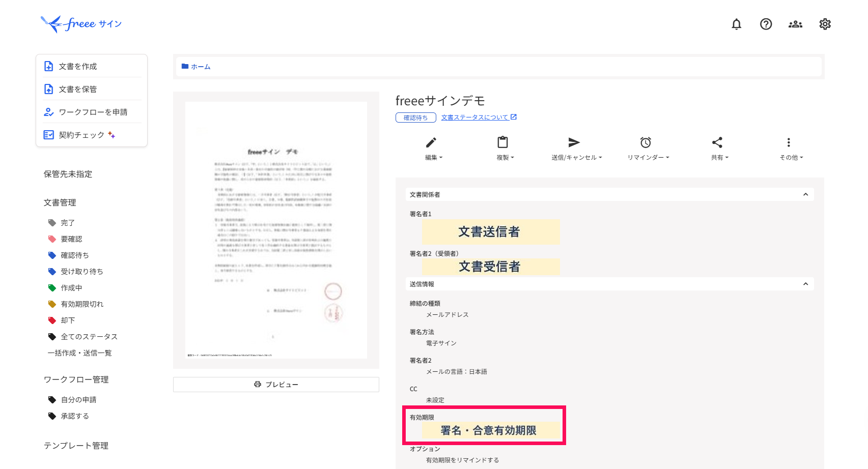Click the 文書管理 section heading

pos(60,202)
